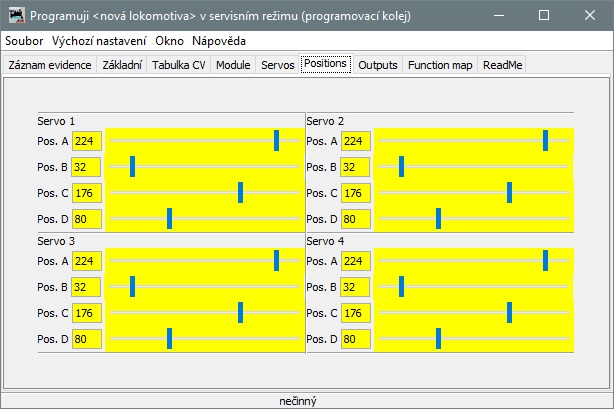Open the Tabulka CV tab
The width and height of the screenshot is (614, 409).
[x=178, y=65]
